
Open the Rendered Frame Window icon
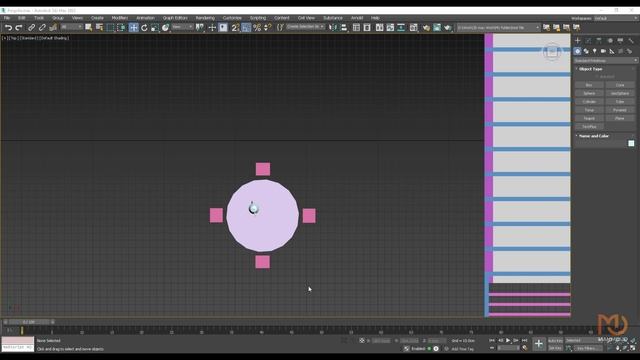pos(437,28)
